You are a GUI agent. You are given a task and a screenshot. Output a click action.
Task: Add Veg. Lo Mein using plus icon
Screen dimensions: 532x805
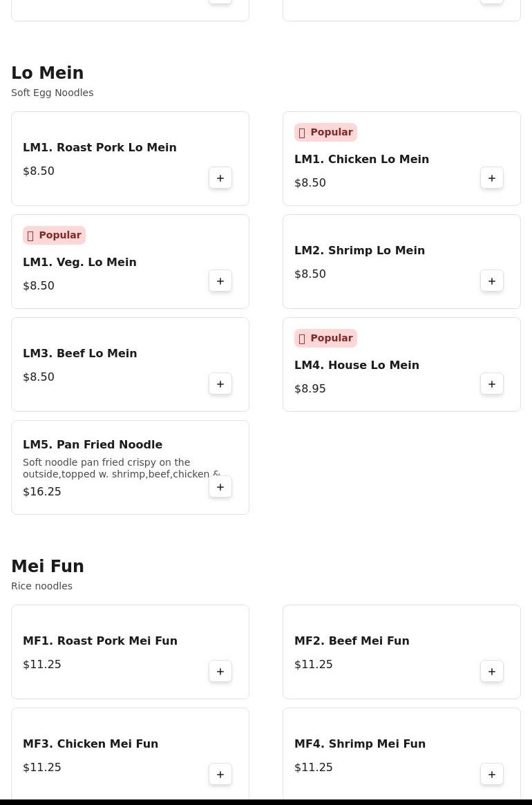(220, 281)
